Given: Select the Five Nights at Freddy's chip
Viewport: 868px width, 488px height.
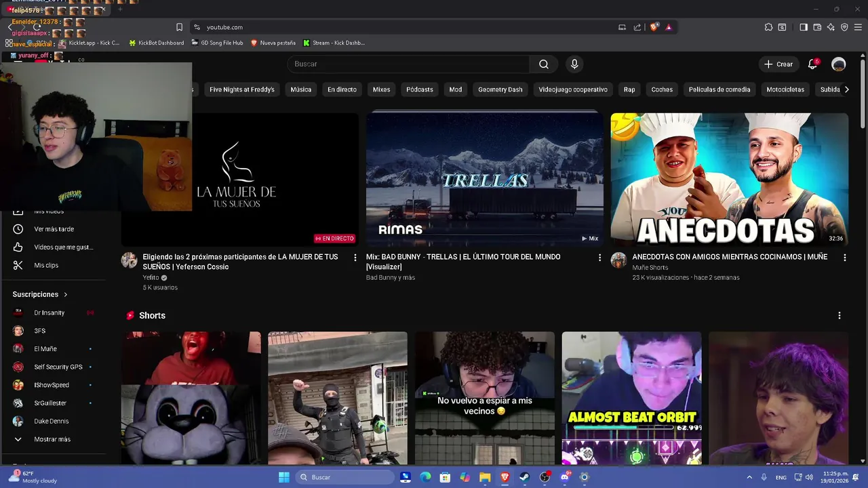Looking at the screenshot, I should point(242,89).
